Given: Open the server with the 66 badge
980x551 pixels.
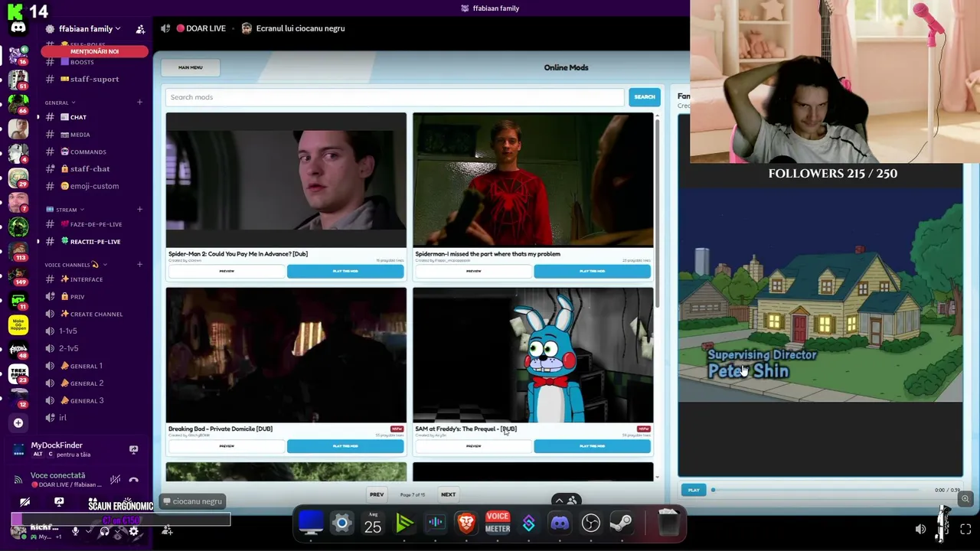Looking at the screenshot, I should point(18,103).
